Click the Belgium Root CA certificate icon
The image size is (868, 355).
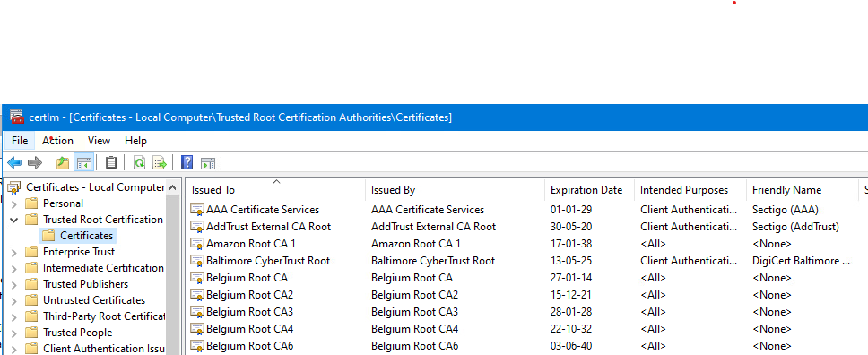[x=197, y=278]
